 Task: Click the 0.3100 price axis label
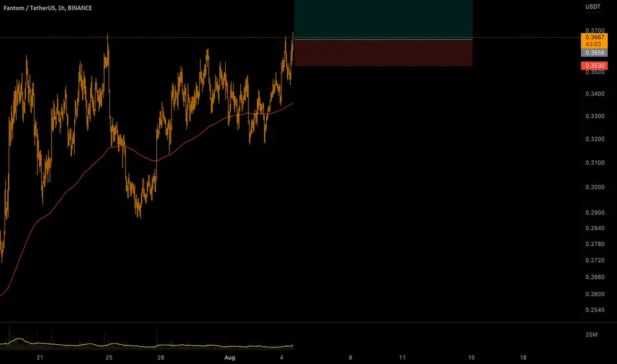point(594,163)
